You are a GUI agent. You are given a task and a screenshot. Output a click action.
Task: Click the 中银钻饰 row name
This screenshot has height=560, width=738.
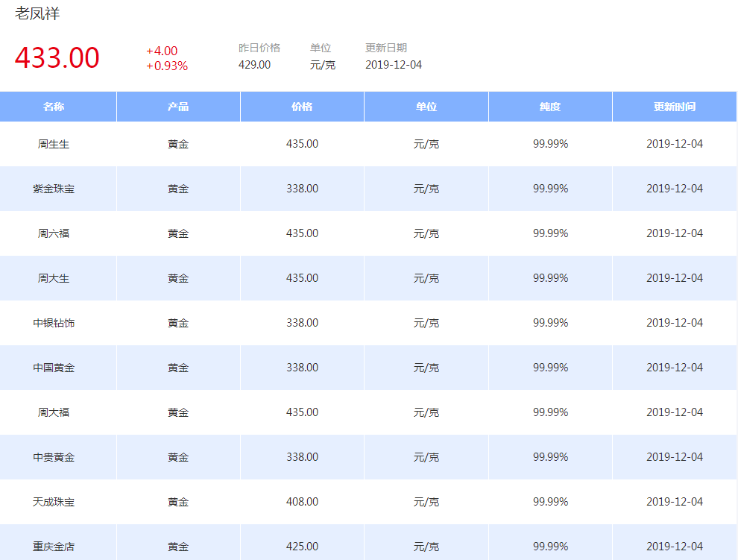pos(54,323)
